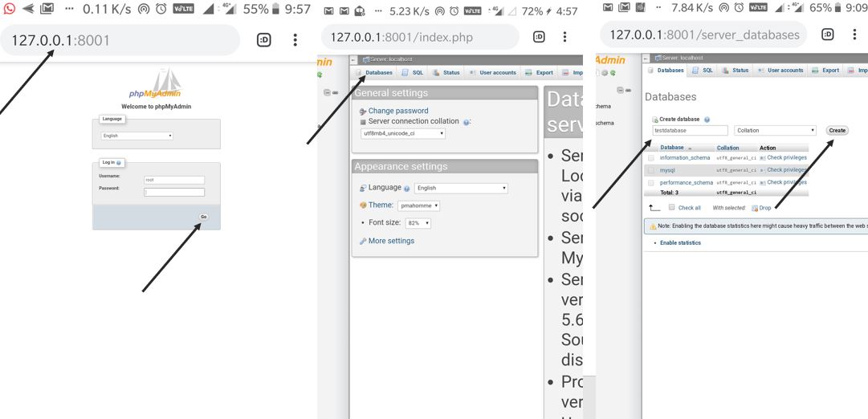
Task: Open three-dot menu of index.php browser
Action: tap(564, 37)
